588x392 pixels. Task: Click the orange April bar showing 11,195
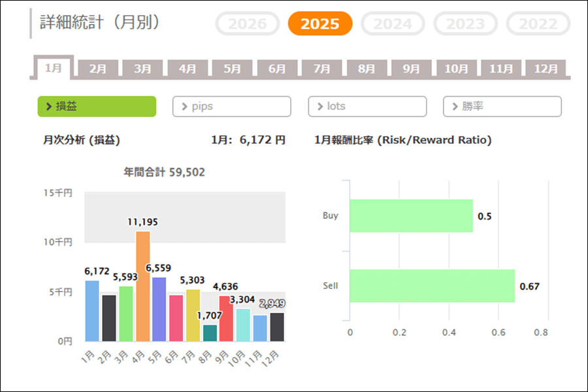(143, 286)
